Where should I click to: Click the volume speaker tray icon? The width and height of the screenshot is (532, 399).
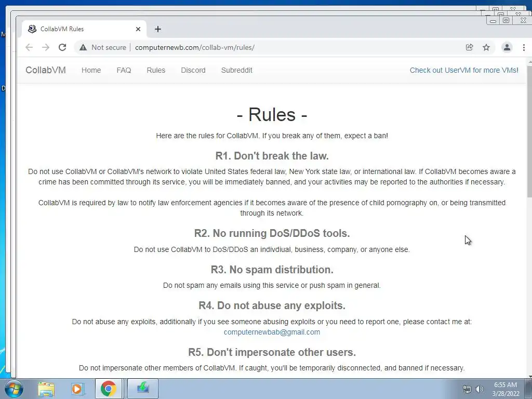coord(480,389)
